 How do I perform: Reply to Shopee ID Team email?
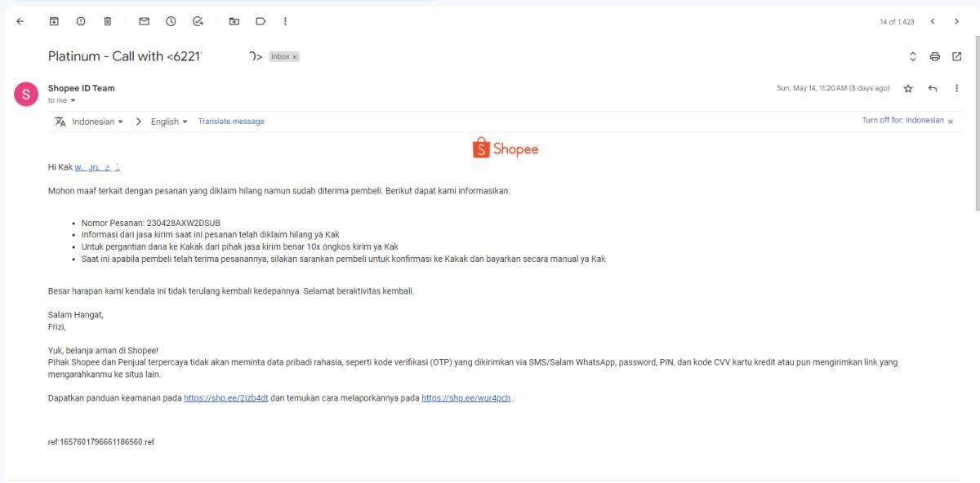[x=933, y=88]
